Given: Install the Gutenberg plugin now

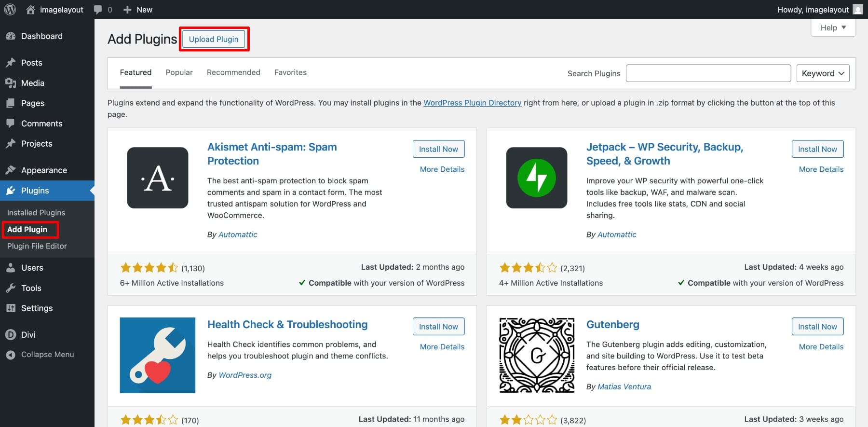Looking at the screenshot, I should click(x=817, y=327).
